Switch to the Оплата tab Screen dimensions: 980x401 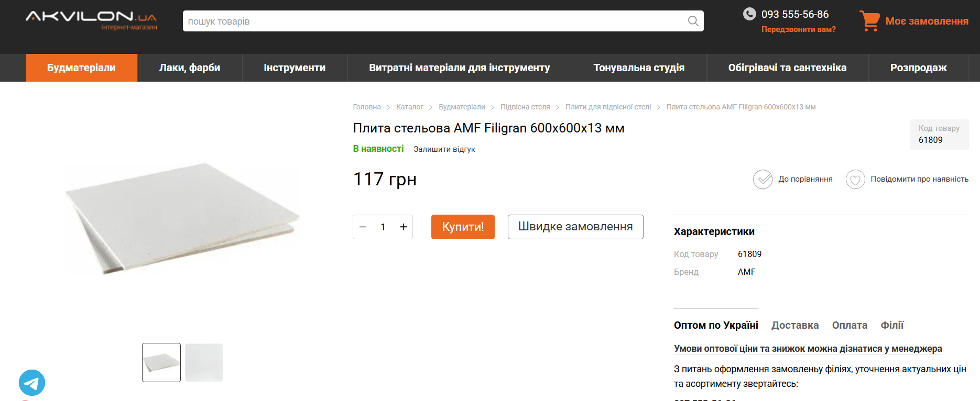(x=850, y=325)
